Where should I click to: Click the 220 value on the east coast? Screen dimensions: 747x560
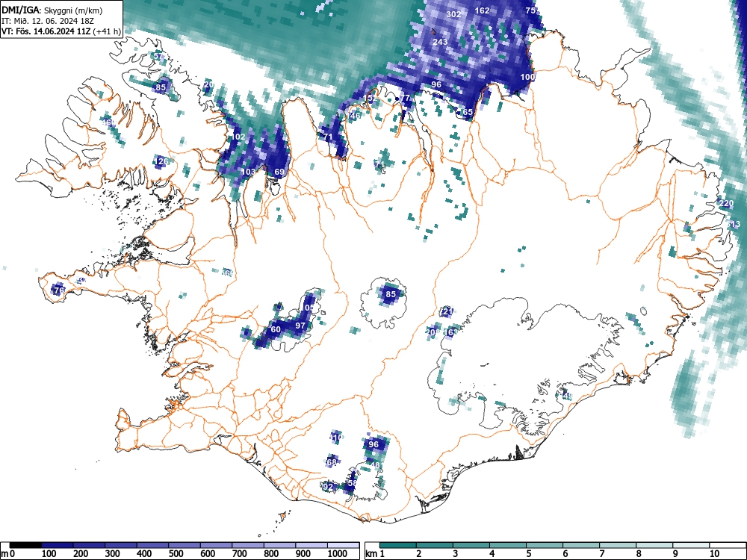click(x=727, y=203)
